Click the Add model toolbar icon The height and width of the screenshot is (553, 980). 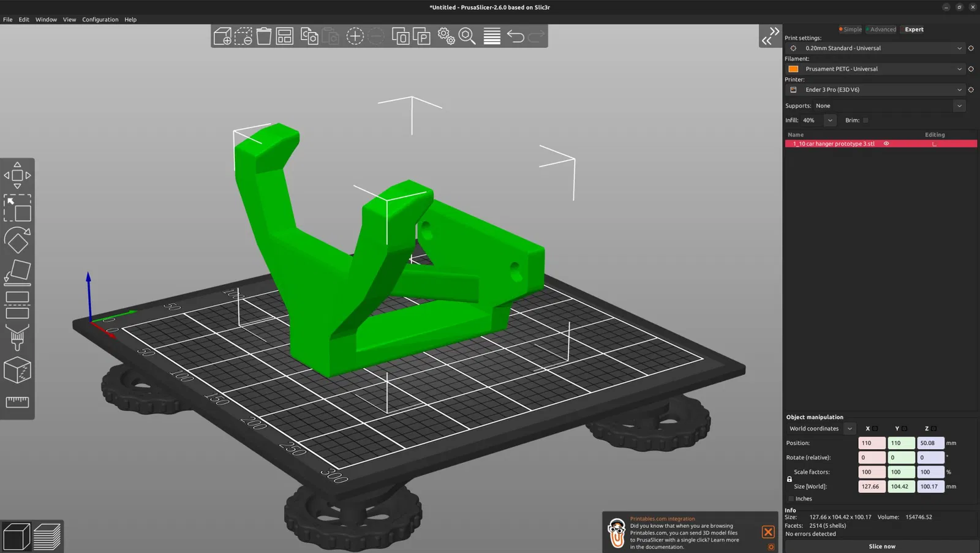tap(222, 37)
